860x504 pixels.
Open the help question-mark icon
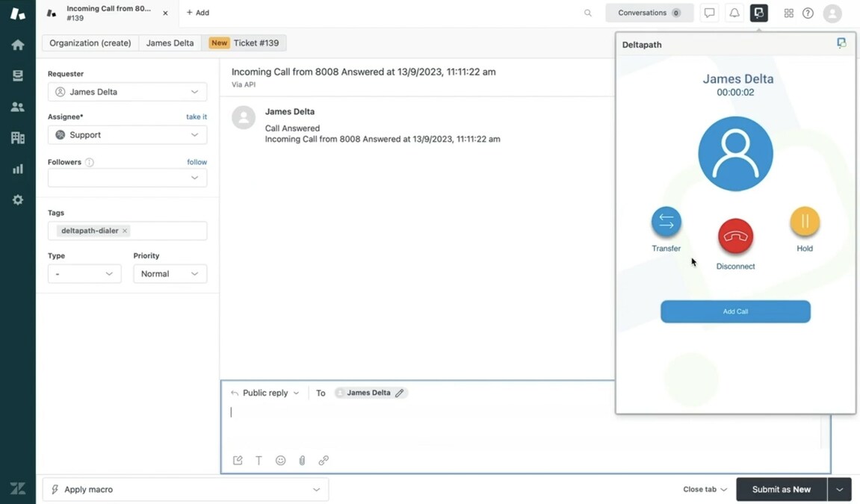click(x=808, y=13)
